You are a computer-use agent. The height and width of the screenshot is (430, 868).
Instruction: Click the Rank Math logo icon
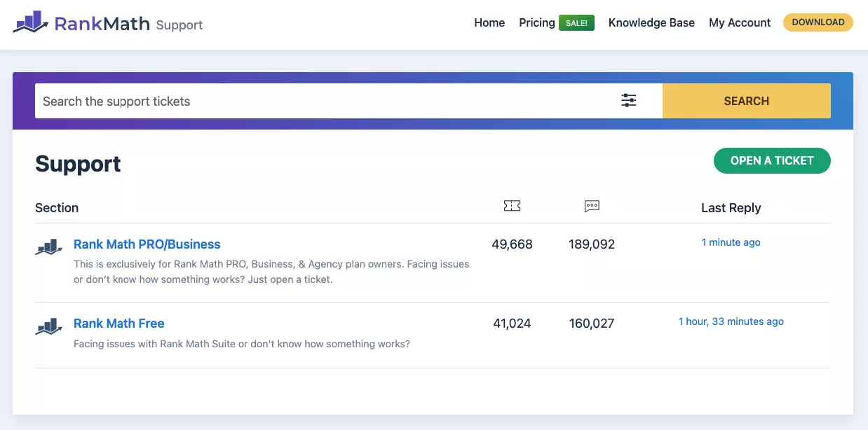click(x=30, y=22)
